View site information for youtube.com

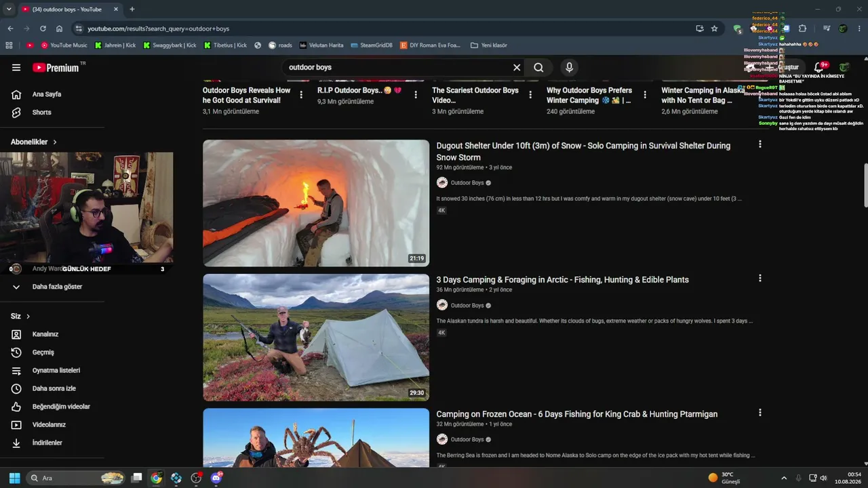click(x=79, y=28)
